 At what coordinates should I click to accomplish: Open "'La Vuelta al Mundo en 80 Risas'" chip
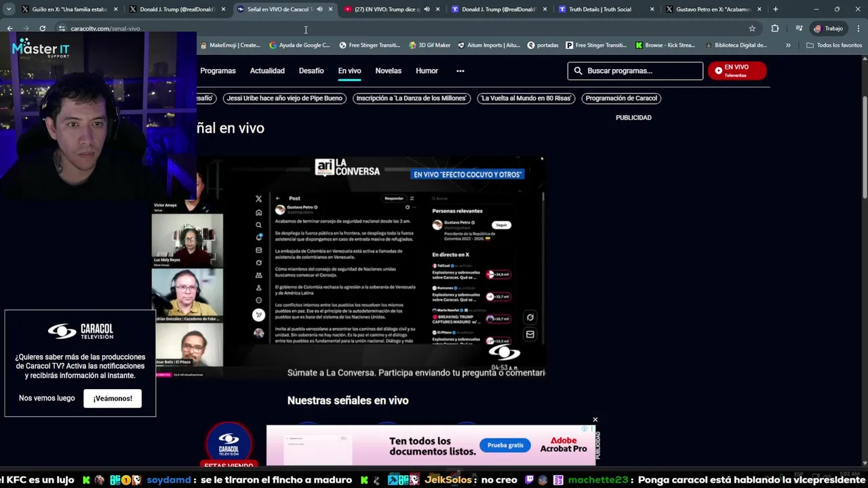tap(526, 98)
